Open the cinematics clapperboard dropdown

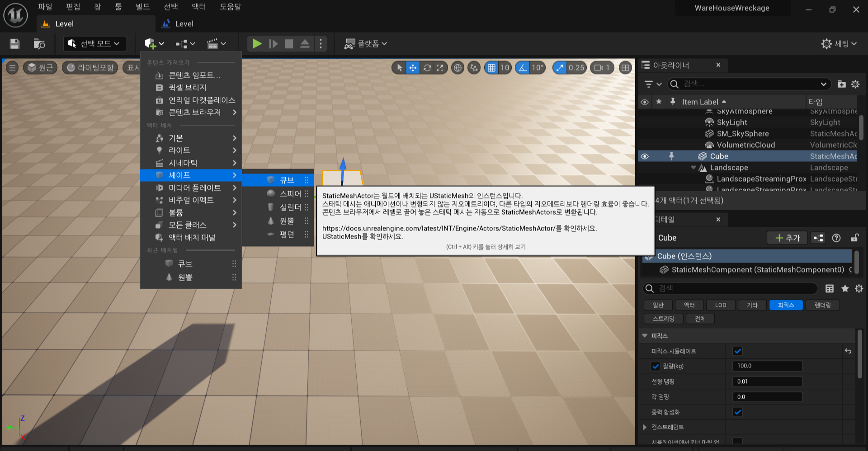(217, 43)
